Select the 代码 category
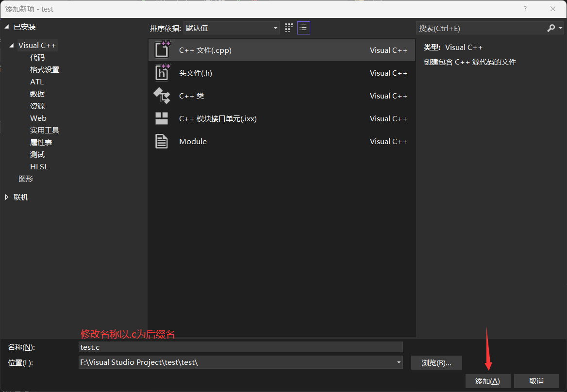This screenshot has width=567, height=392. coord(37,57)
